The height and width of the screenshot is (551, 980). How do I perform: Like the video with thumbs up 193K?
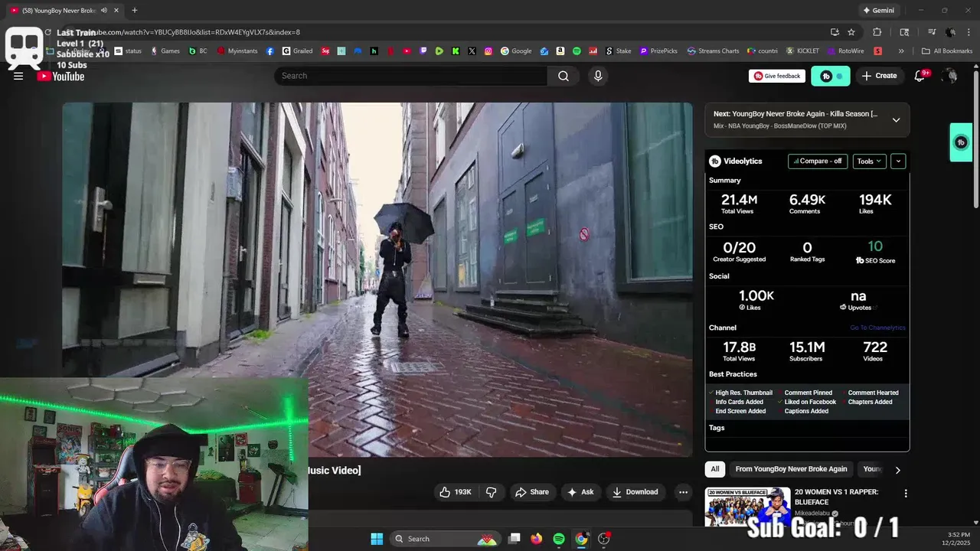click(x=455, y=492)
